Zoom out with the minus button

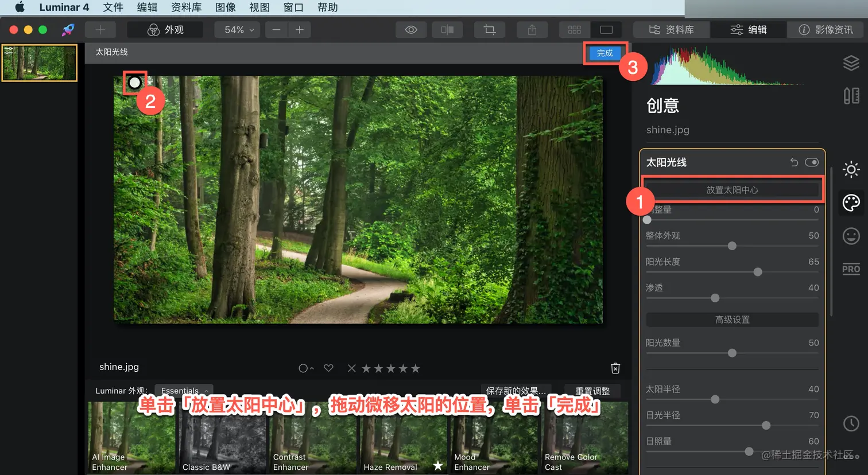(276, 30)
